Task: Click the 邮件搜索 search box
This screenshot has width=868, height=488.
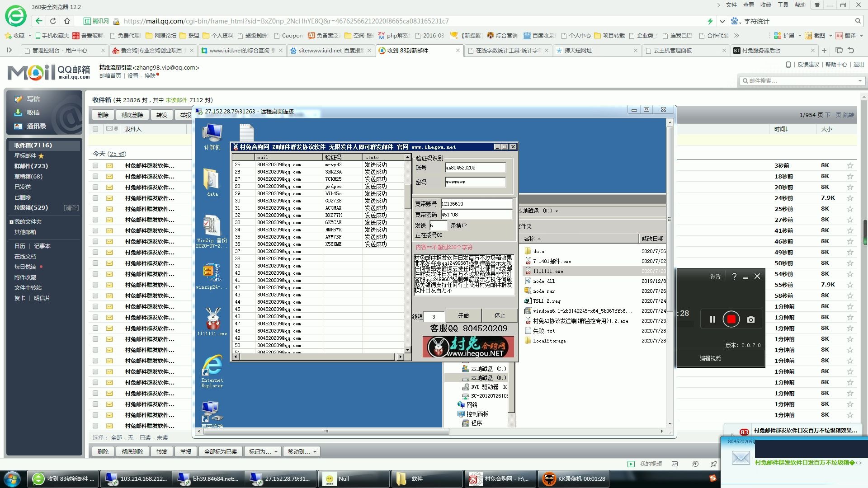Action: tap(802, 81)
